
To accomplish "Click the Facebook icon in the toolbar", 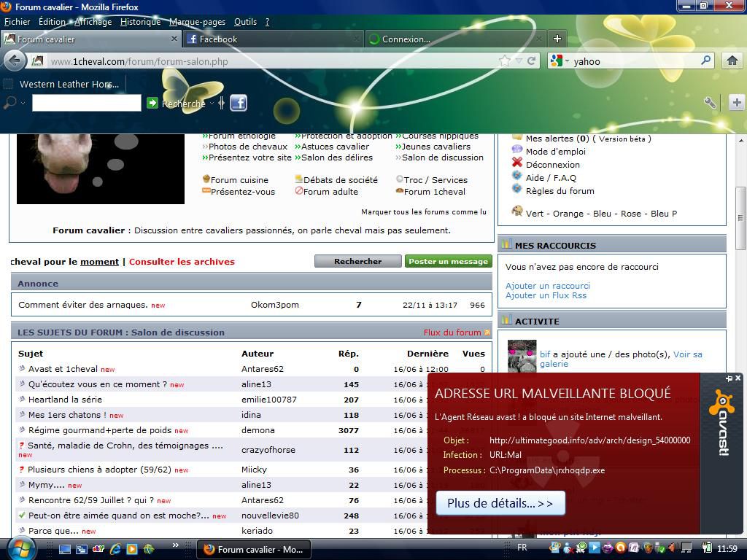I will 239,103.
